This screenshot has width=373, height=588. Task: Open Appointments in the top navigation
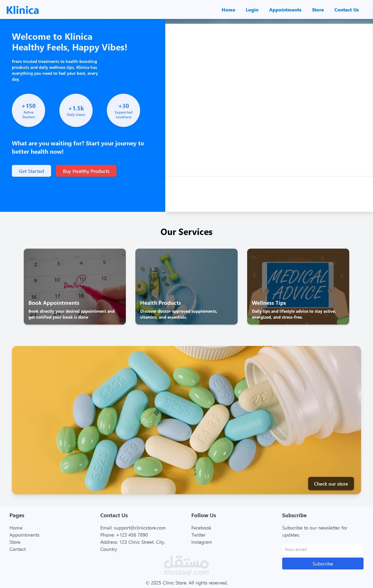(285, 10)
